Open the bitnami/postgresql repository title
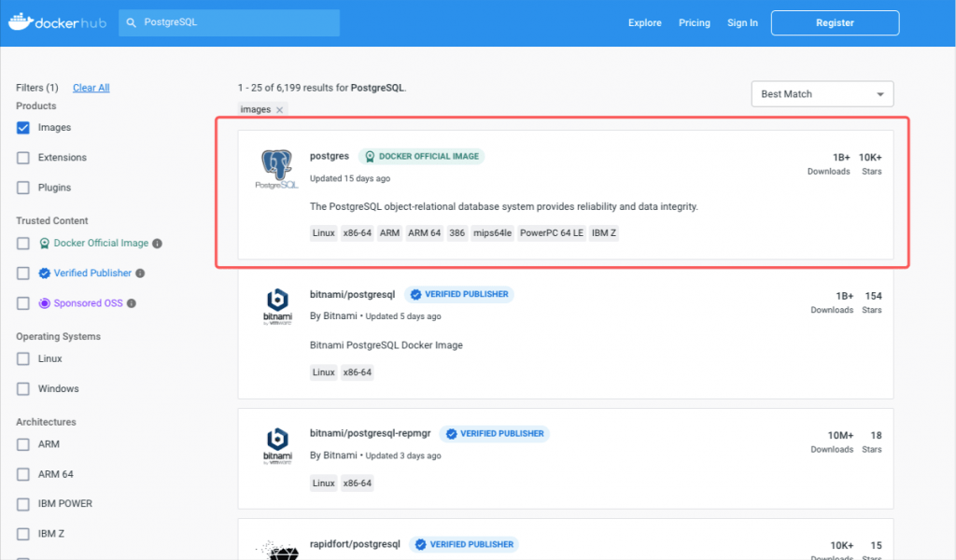The width and height of the screenshot is (956, 560). (352, 294)
